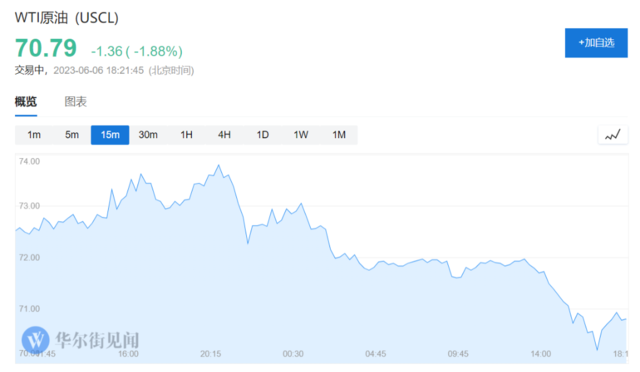Toggle the line chart style icon

613,135
